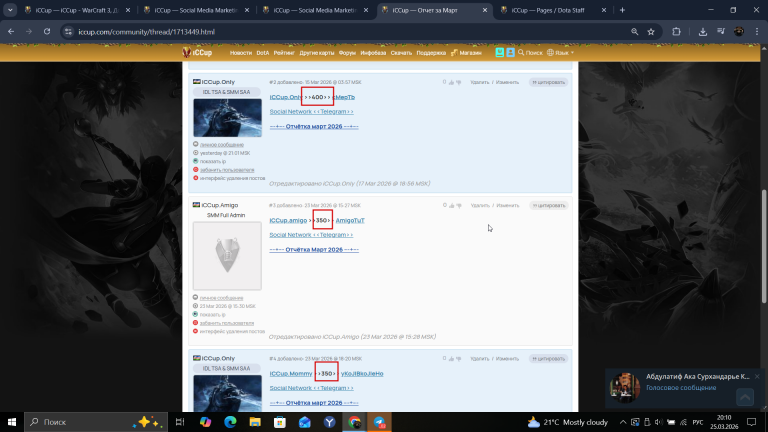The image size is (768, 432).
Task: Open the Магазин shop link
Action: (x=466, y=53)
